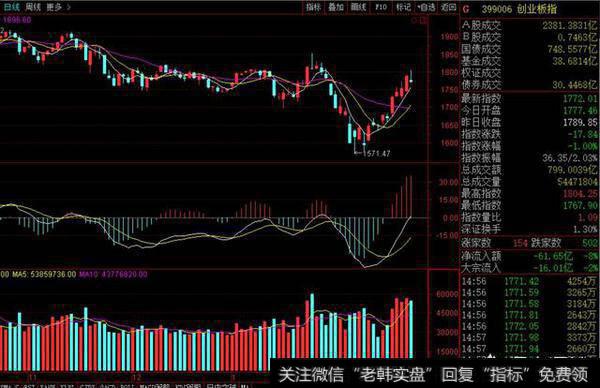The width and height of the screenshot is (600, 388).
Task: Click the MA5: 53859736.00 volume label
Action: click(x=44, y=274)
